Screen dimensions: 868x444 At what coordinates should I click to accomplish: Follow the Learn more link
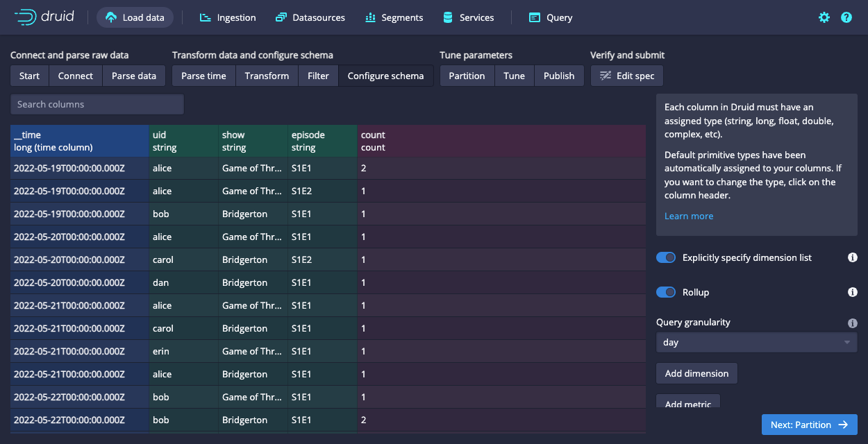point(688,216)
